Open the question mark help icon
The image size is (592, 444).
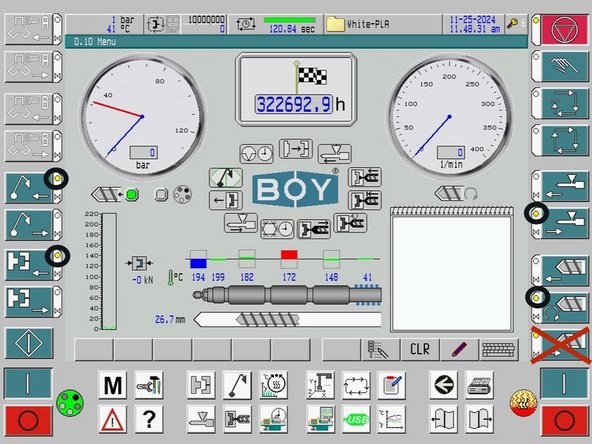pyautogui.click(x=149, y=419)
